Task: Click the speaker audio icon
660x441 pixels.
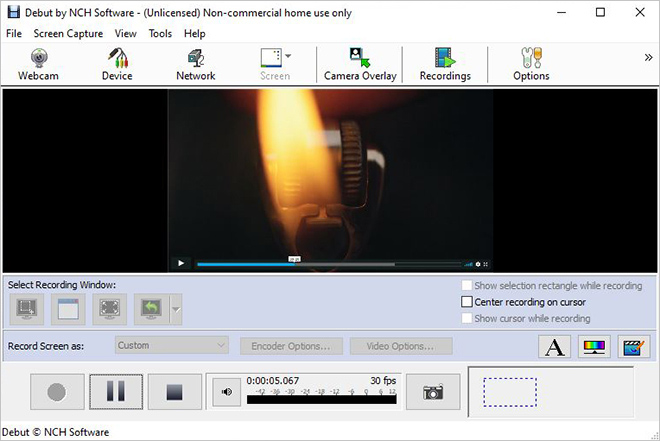Action: click(x=226, y=392)
